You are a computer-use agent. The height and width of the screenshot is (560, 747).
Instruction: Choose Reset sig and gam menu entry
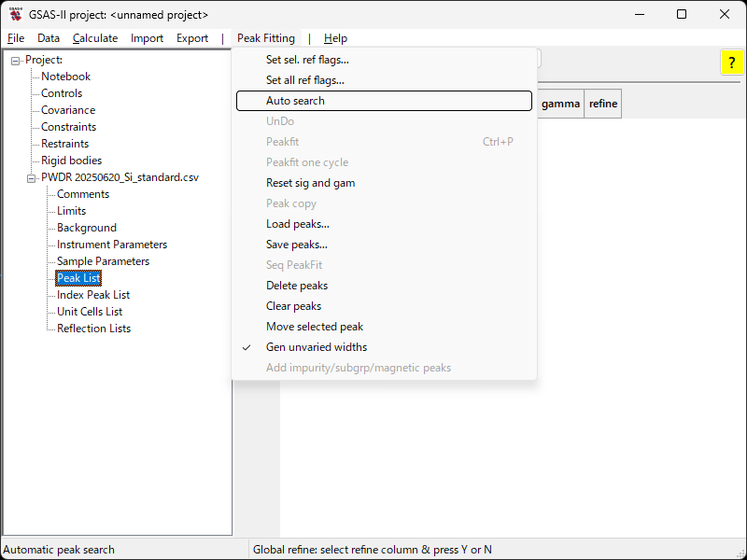pos(310,183)
